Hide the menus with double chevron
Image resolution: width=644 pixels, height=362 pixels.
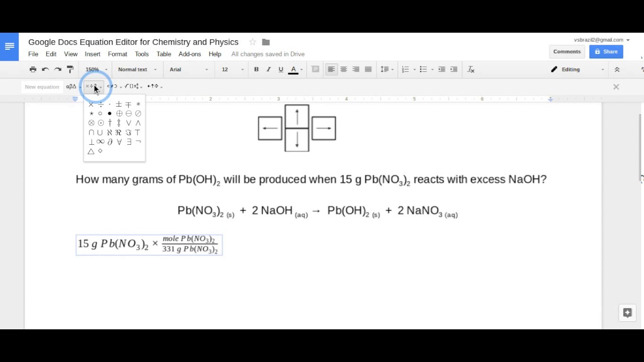pos(617,69)
